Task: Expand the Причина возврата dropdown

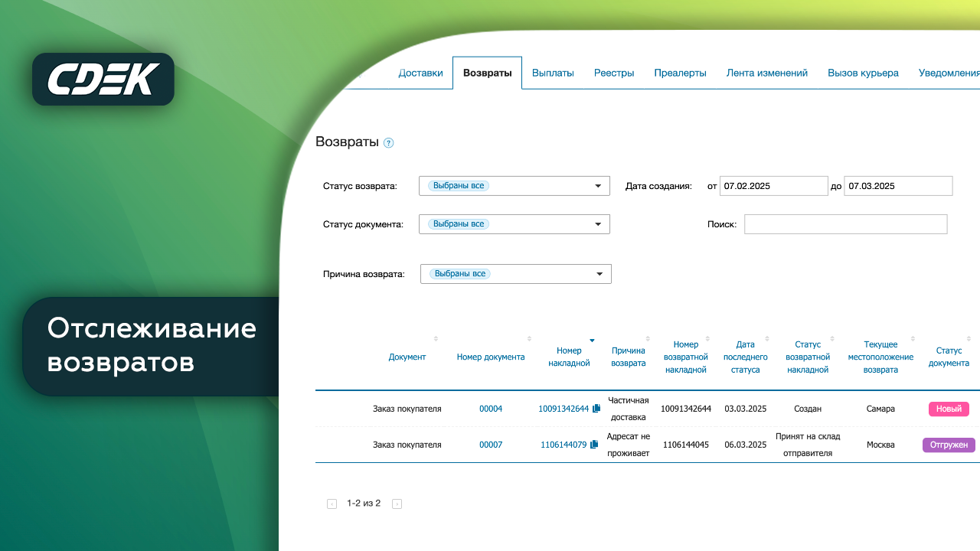Action: point(599,274)
